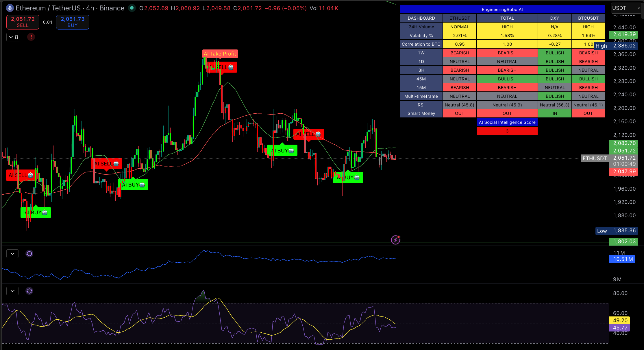Click the 0.01 spread value

(x=48, y=22)
